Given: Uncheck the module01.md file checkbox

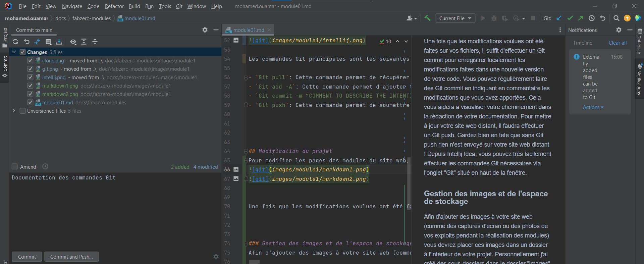Looking at the screenshot, I should (30, 102).
